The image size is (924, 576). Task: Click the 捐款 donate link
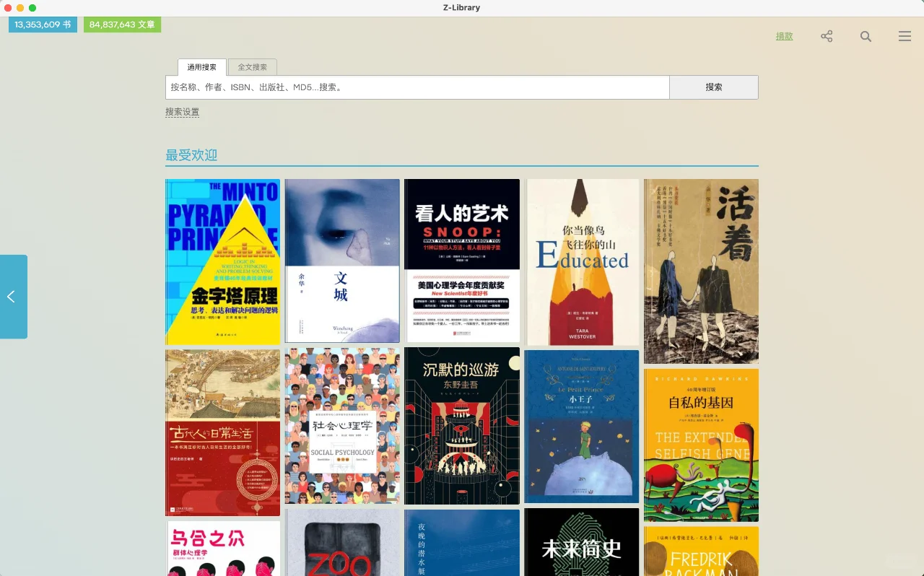tap(784, 36)
